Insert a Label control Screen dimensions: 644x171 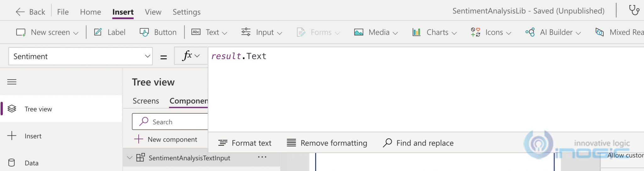point(110,32)
